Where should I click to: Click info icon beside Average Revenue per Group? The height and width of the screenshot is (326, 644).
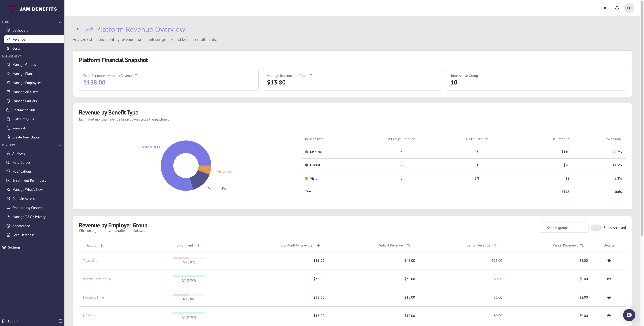(311, 76)
